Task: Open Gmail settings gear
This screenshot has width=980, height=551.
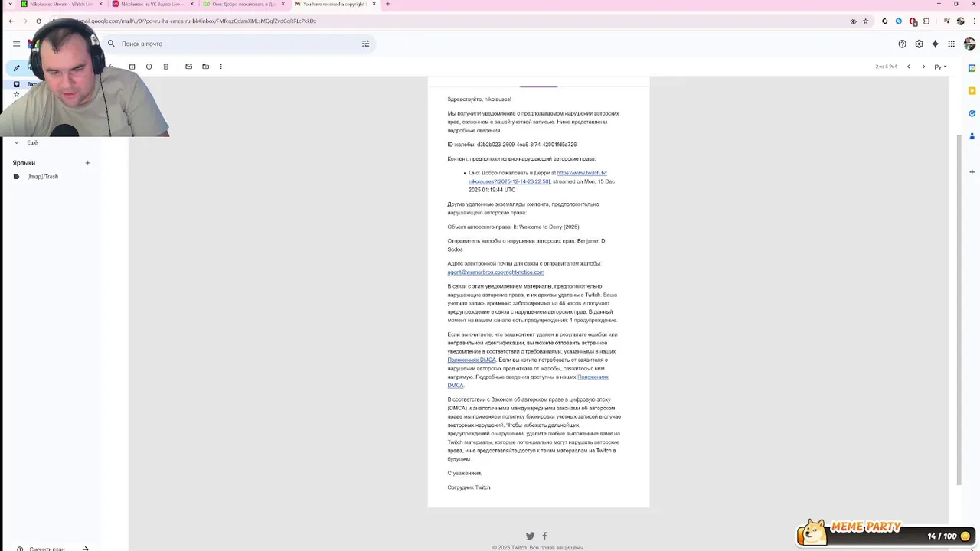Action: click(x=919, y=44)
